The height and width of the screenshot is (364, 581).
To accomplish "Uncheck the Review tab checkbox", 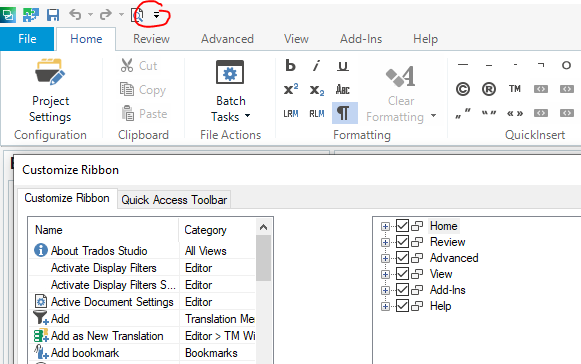I will tap(402, 242).
